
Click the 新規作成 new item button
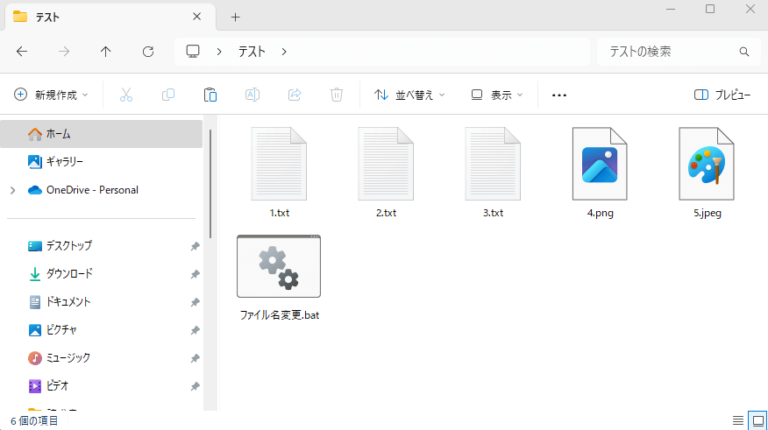pos(51,95)
